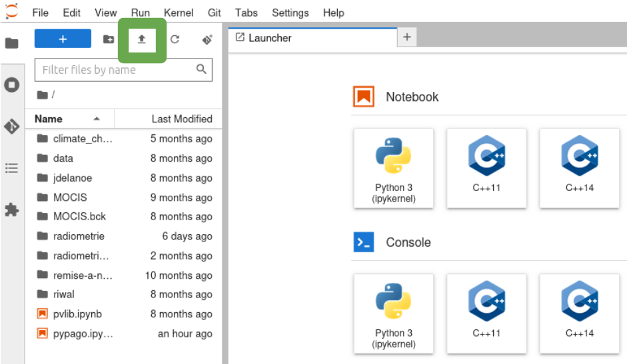This screenshot has width=627, height=364.
Task: Refresh the file list
Action: coord(175,39)
